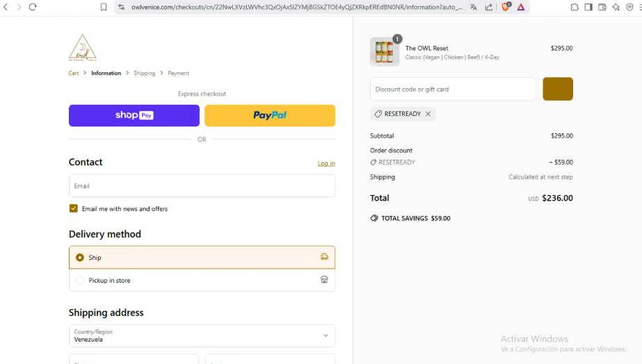Reload the checkout page
The image size is (642, 364).
click(x=33, y=7)
